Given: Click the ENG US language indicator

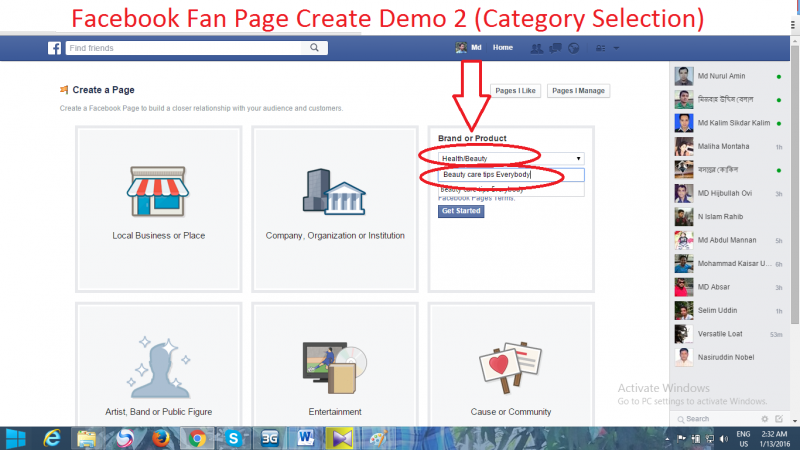Looking at the screenshot, I should (x=743, y=439).
